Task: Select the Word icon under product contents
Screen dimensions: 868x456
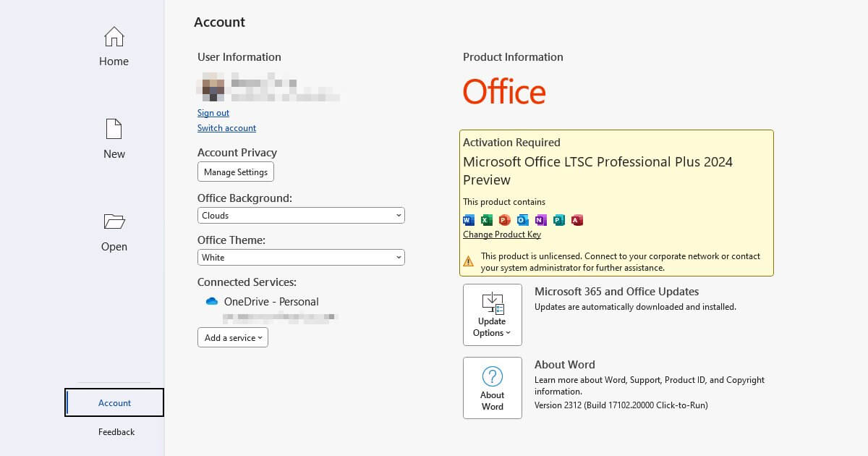Action: (x=468, y=219)
